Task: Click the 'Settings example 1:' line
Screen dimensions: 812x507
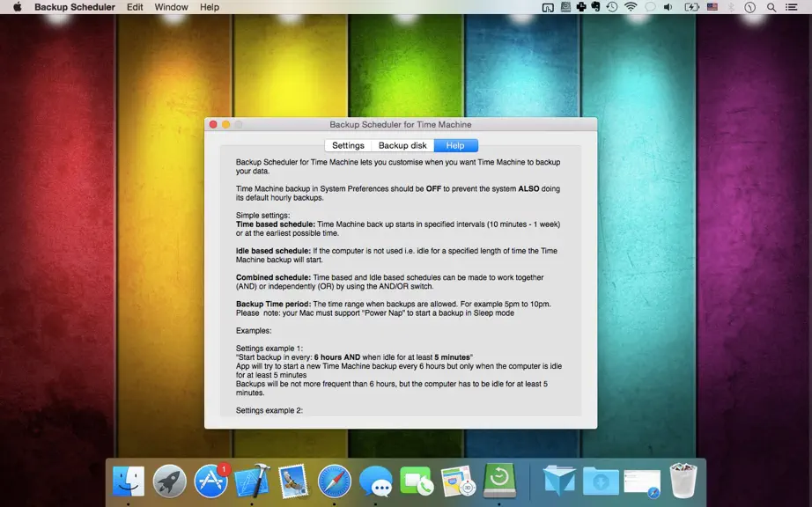Action: pyautogui.click(x=269, y=349)
